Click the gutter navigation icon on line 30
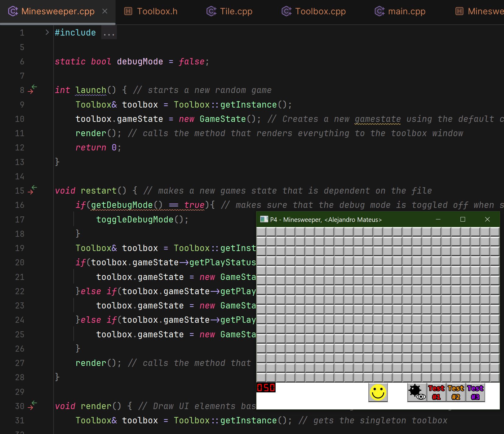 coord(32,405)
